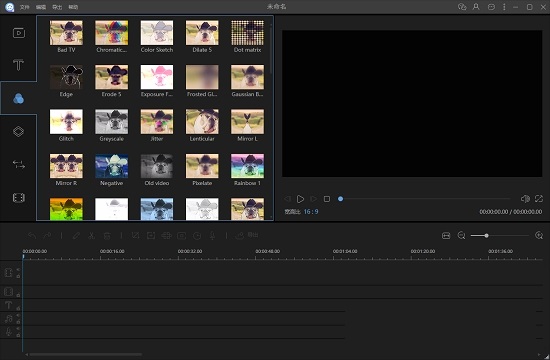Open the account user icon
Screen dimensions: 550x360
(476, 7)
